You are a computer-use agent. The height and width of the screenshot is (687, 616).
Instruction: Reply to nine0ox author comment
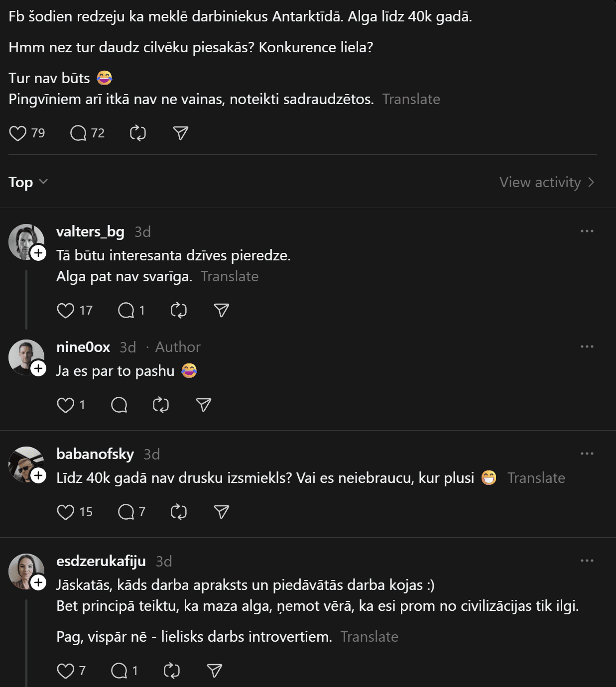tap(119, 405)
